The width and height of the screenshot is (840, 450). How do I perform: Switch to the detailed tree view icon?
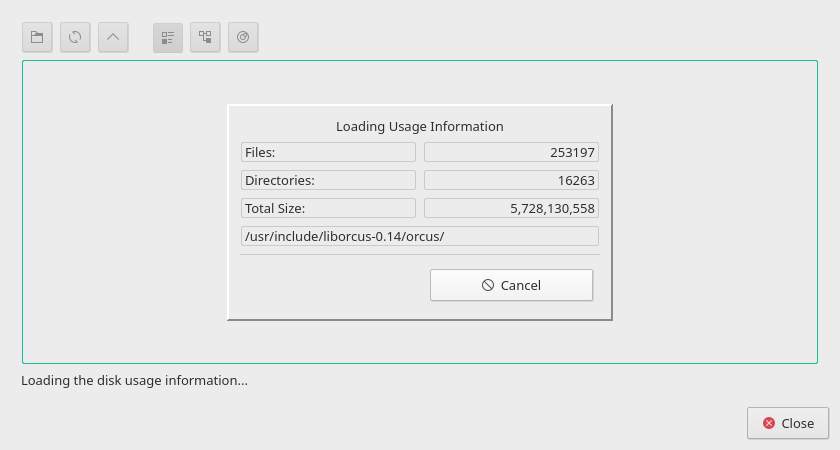click(x=205, y=38)
